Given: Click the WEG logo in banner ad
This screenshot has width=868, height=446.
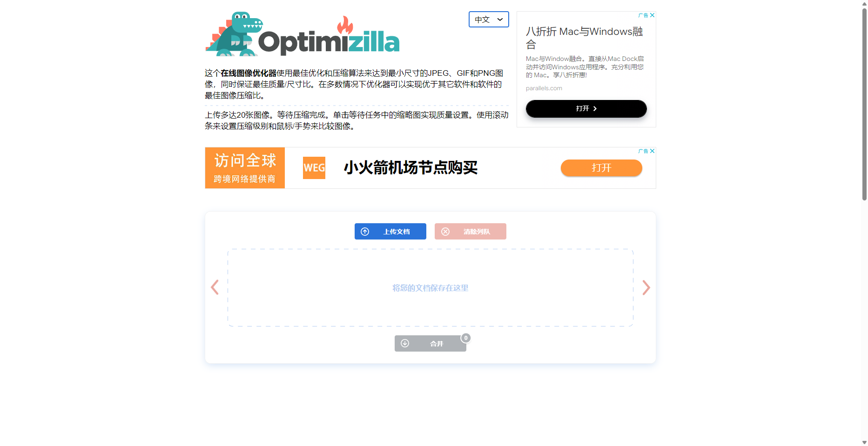Looking at the screenshot, I should 314,168.
